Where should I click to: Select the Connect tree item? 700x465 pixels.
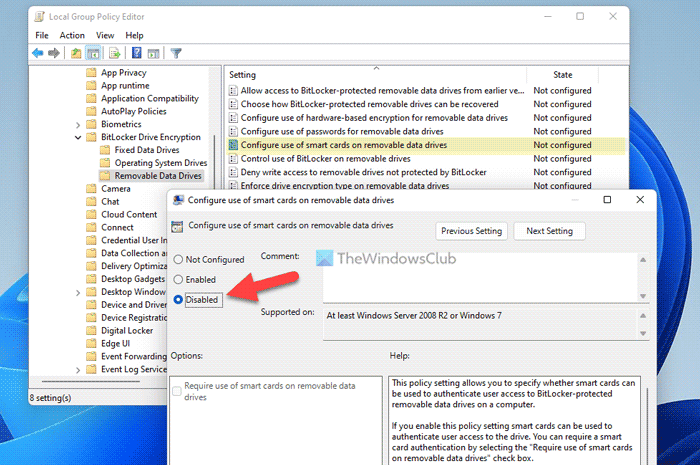point(117,228)
